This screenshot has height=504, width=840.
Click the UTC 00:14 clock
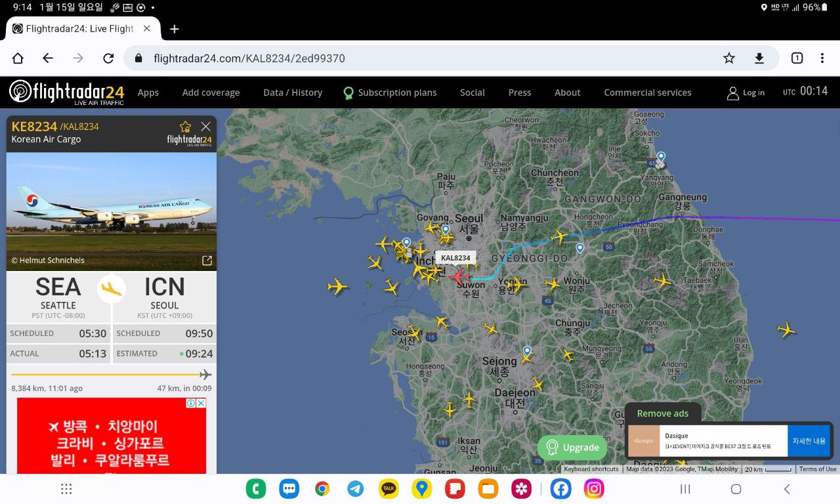pyautogui.click(x=805, y=92)
